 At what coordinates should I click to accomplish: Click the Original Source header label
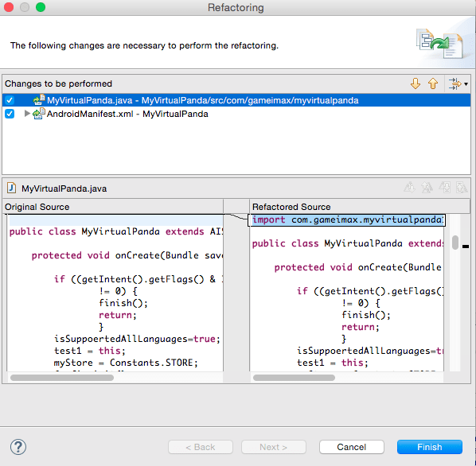click(37, 207)
